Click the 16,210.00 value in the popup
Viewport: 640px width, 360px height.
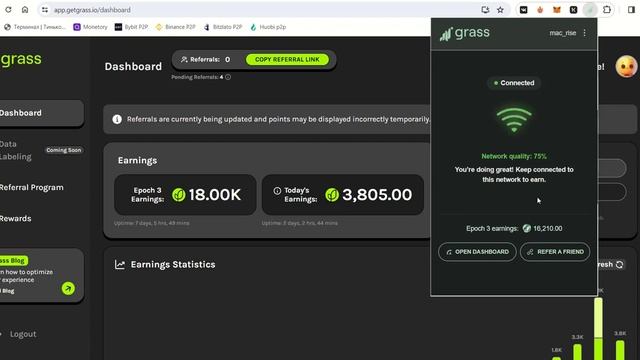pos(548,229)
